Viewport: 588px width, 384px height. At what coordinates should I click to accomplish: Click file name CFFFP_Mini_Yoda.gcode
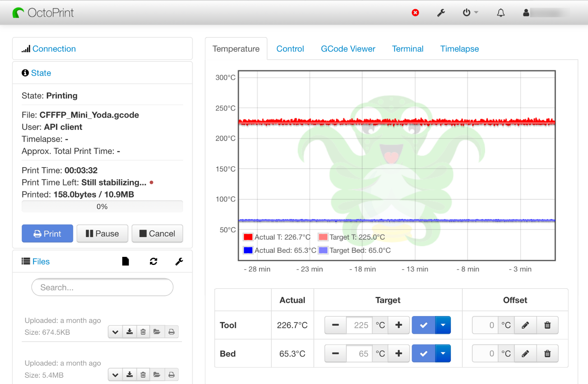tap(89, 115)
